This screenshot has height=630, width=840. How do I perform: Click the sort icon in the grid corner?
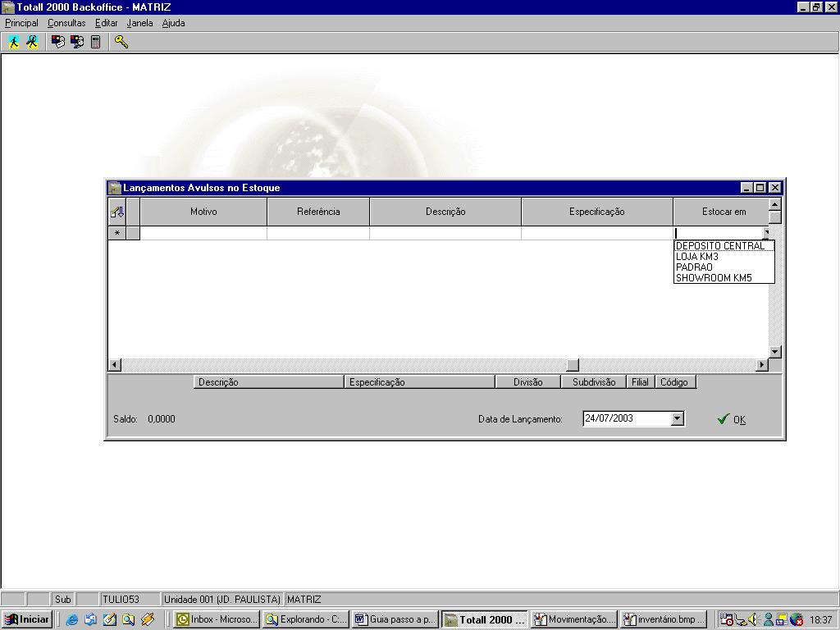point(117,212)
